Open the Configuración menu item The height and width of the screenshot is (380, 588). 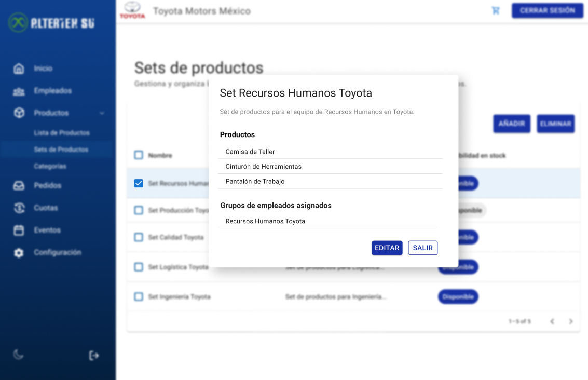coord(58,252)
